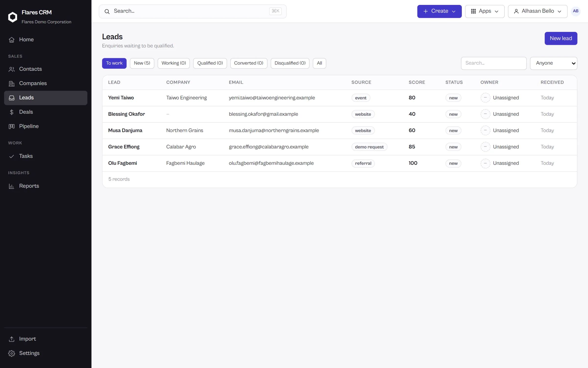Click owner avatar placeholder in Grace Effiong row
Image resolution: width=588 pixels, height=368 pixels.
coord(485,147)
